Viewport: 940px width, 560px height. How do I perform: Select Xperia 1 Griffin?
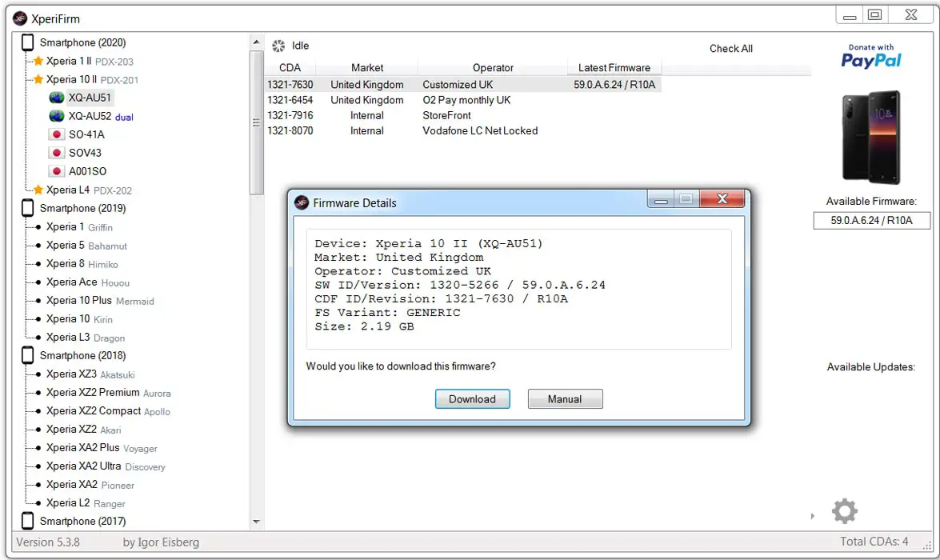79,226
